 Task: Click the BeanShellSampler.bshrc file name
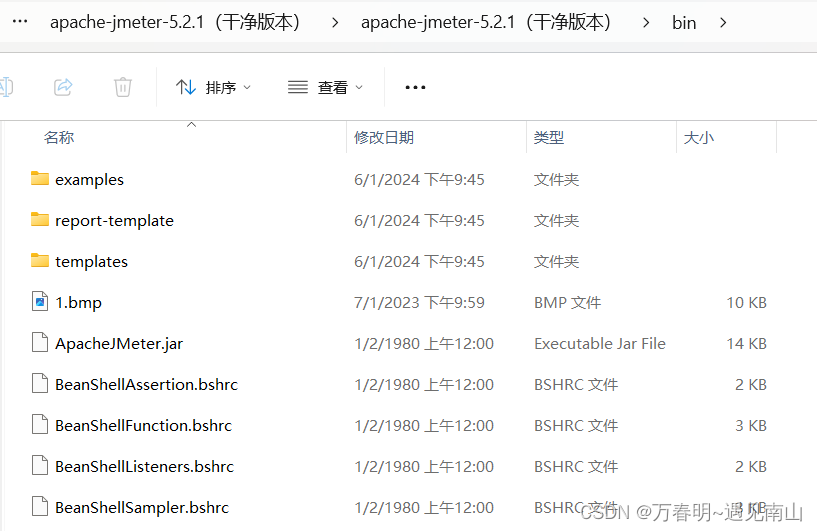tap(142, 508)
